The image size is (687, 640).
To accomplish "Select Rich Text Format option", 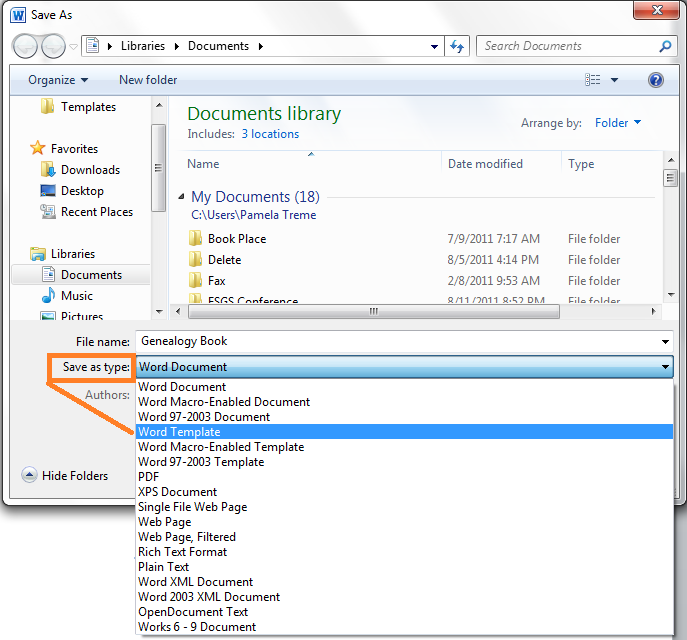I will point(404,552).
